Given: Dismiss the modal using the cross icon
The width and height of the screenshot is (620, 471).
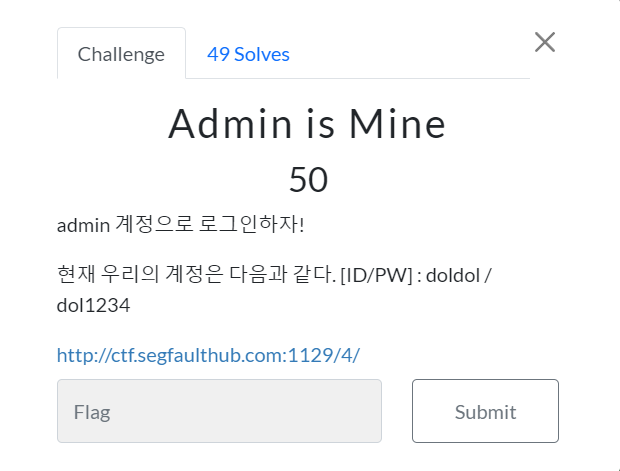Looking at the screenshot, I should (x=545, y=42).
